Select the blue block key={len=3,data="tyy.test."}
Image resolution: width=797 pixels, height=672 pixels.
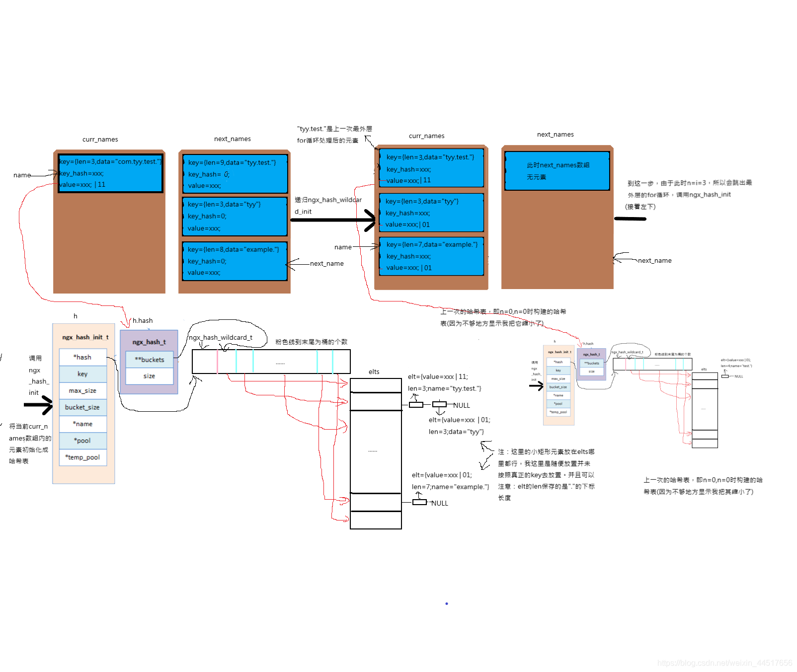(431, 168)
